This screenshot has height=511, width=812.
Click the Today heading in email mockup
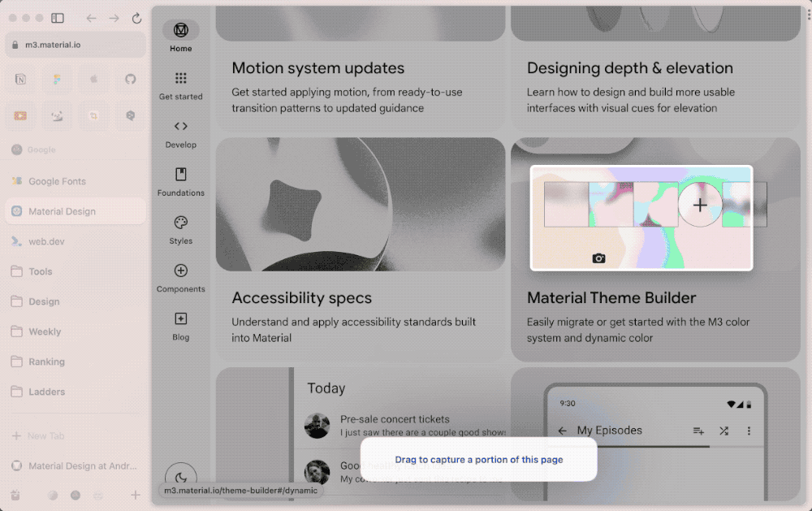[326, 388]
